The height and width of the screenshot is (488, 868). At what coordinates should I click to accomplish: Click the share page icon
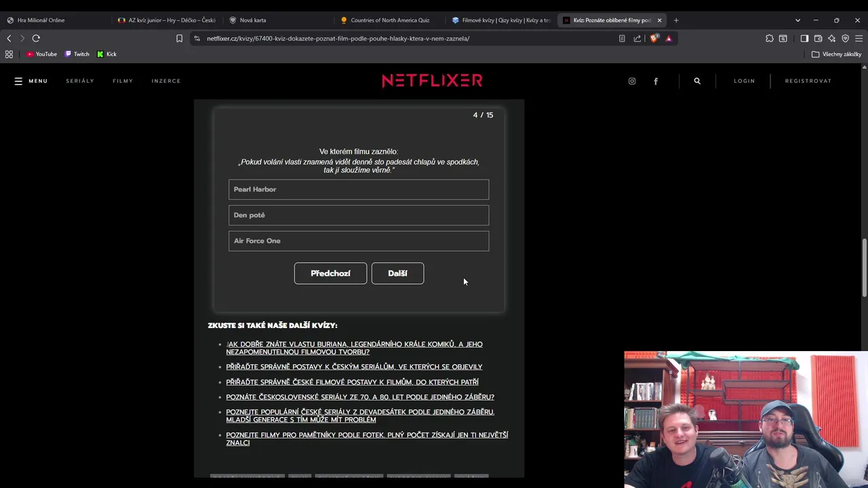click(637, 39)
